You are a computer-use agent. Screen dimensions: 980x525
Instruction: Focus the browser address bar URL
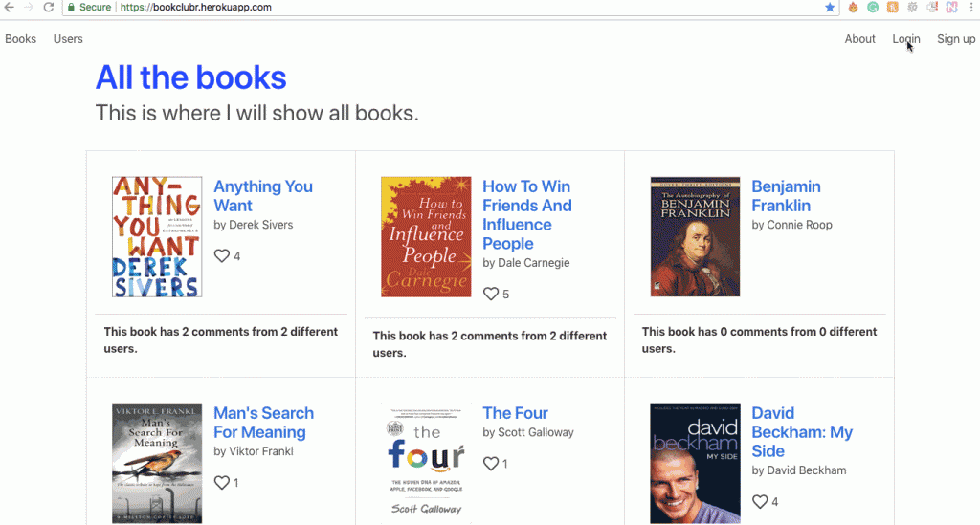pyautogui.click(x=383, y=8)
